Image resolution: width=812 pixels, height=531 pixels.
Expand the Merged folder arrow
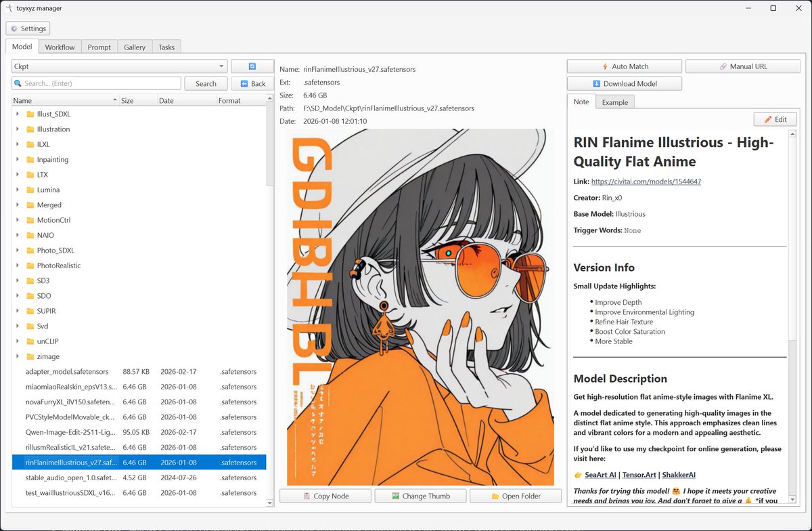[x=18, y=205]
